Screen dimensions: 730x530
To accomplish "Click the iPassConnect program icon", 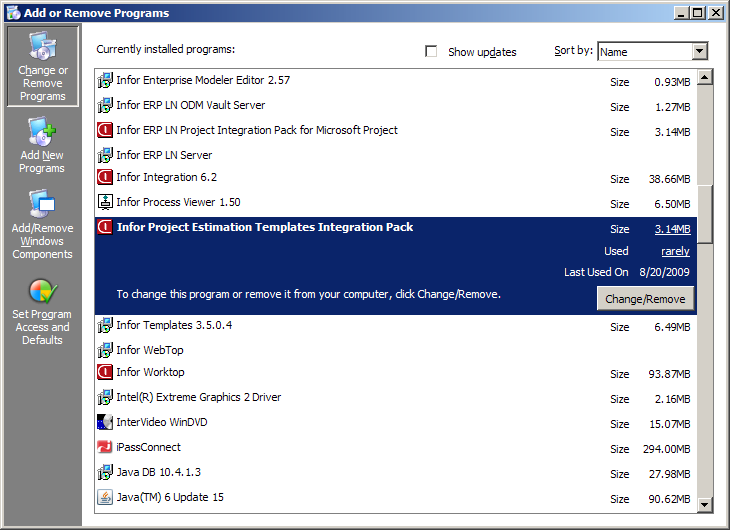I will [105, 448].
